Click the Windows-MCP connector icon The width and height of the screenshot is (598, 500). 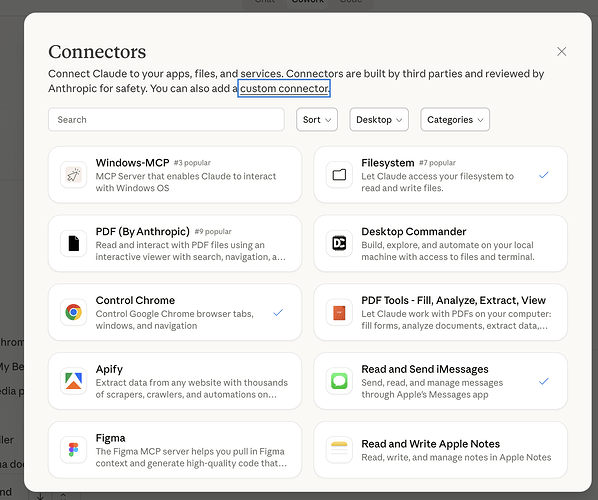[73, 175]
